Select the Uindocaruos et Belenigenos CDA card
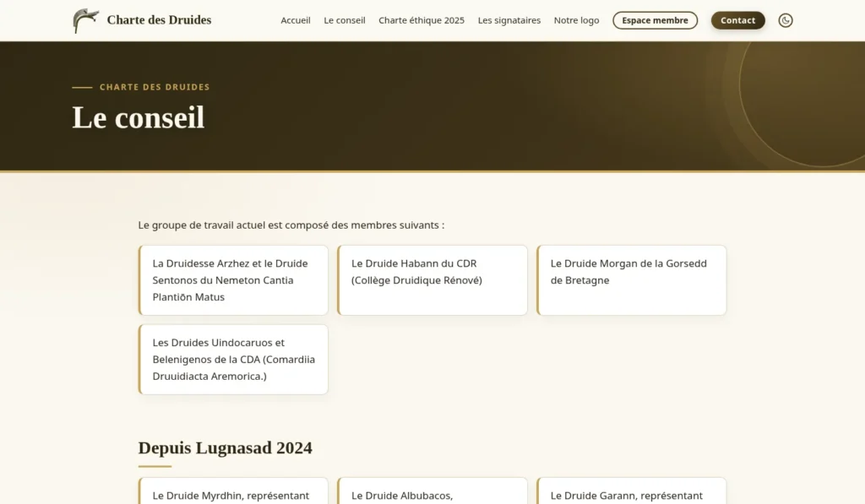Viewport: 865px width, 504px height. tap(233, 360)
